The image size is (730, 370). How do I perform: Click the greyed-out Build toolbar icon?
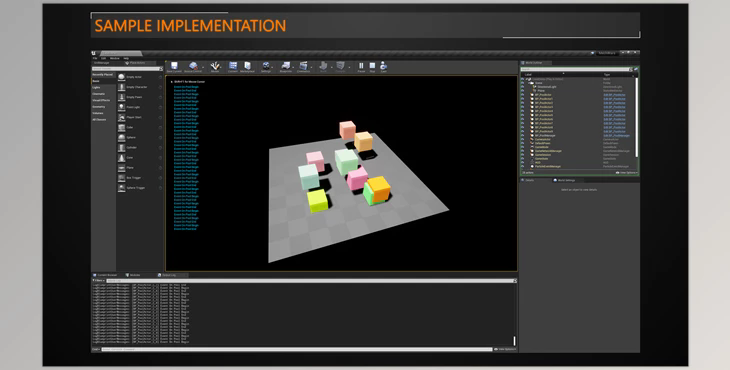click(323, 67)
